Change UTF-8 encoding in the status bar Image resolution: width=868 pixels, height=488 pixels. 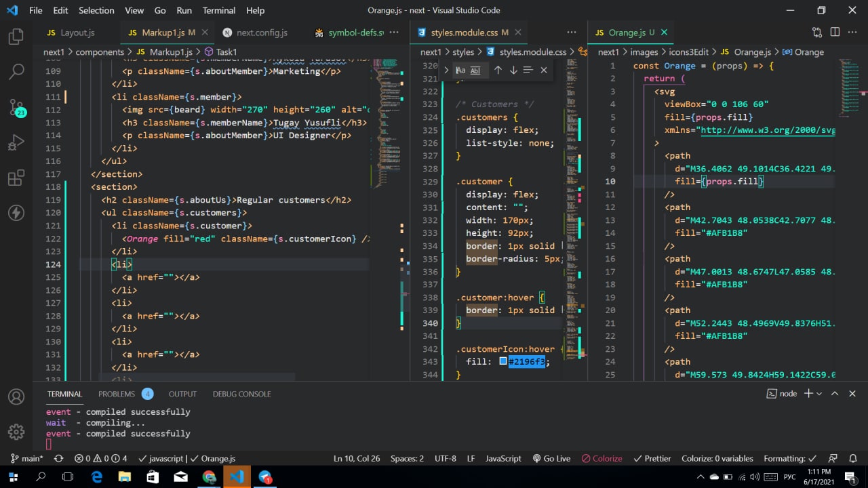click(x=445, y=458)
